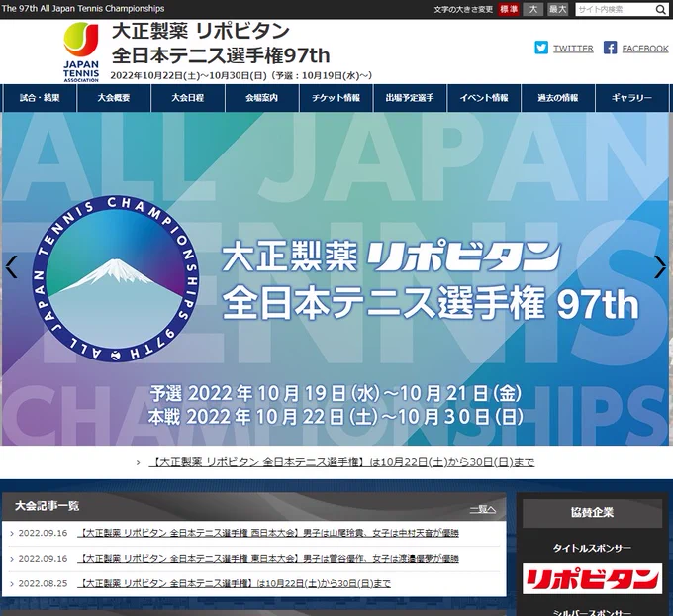Open the 西日本大会 results article
The width and height of the screenshot is (673, 616).
pos(268,533)
